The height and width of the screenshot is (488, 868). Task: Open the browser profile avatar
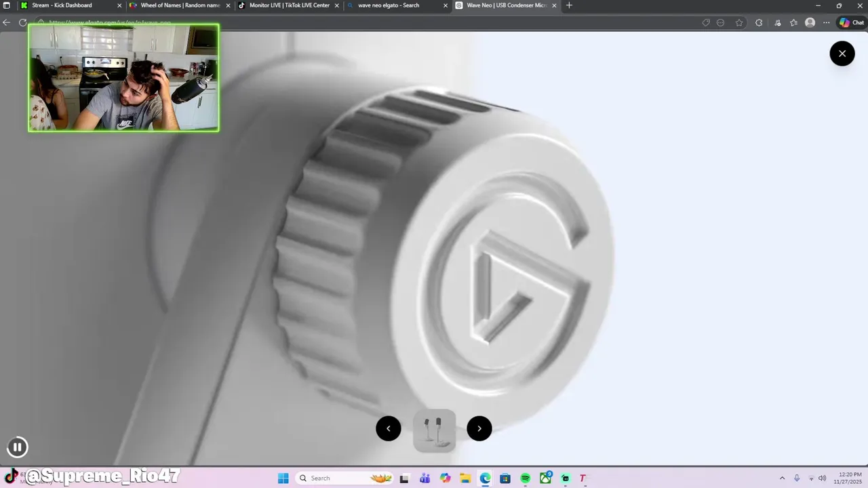pos(810,22)
